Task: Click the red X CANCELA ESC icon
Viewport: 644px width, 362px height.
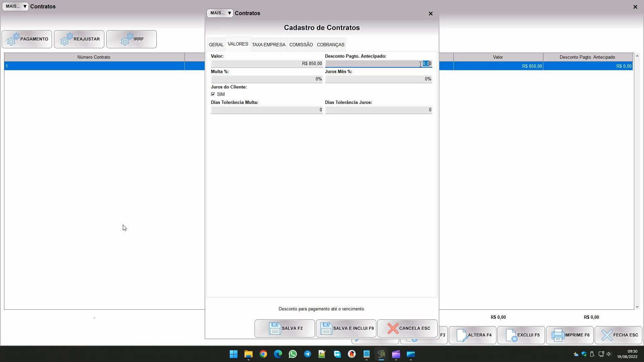Action: 393,328
